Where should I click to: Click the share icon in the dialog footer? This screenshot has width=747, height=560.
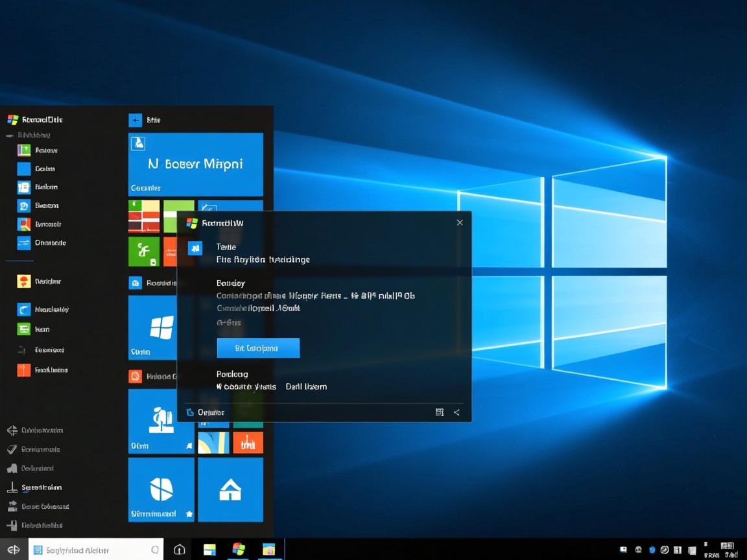pyautogui.click(x=456, y=412)
